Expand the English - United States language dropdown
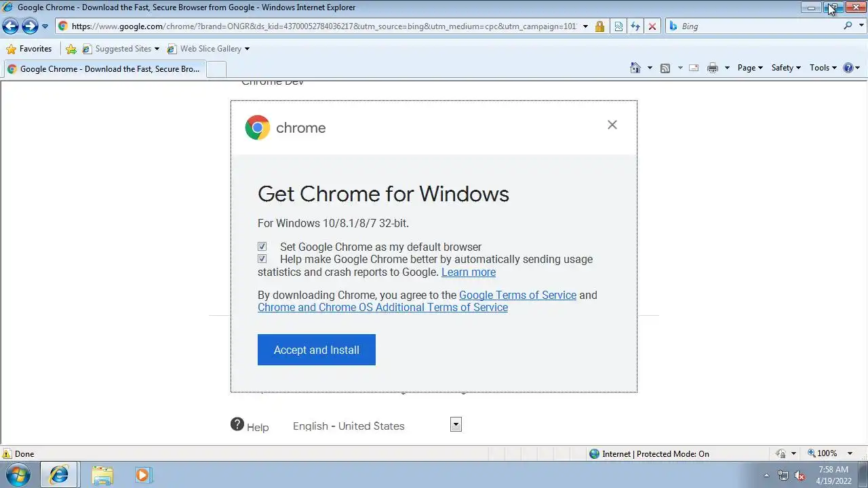Screen dimensions: 868x488 pos(456,424)
